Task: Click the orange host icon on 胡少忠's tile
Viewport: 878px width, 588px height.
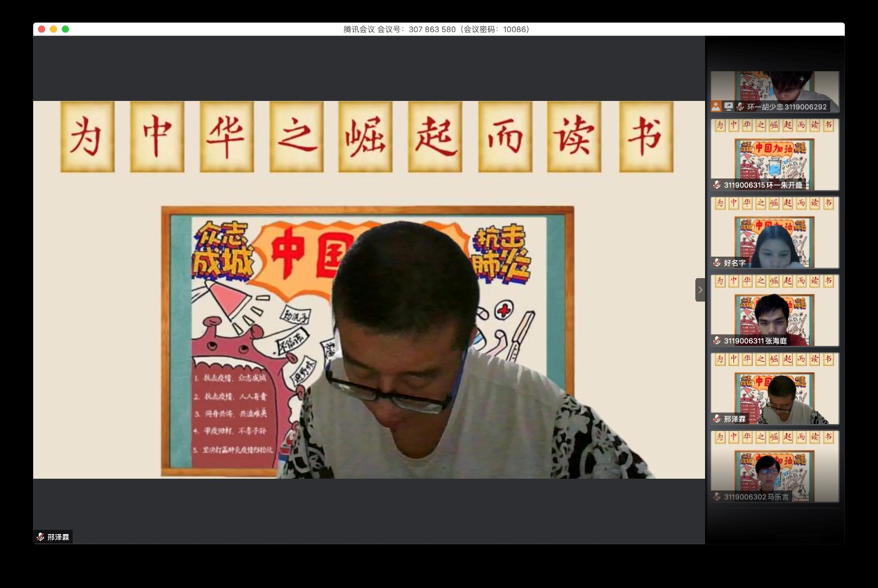Action: tap(716, 107)
